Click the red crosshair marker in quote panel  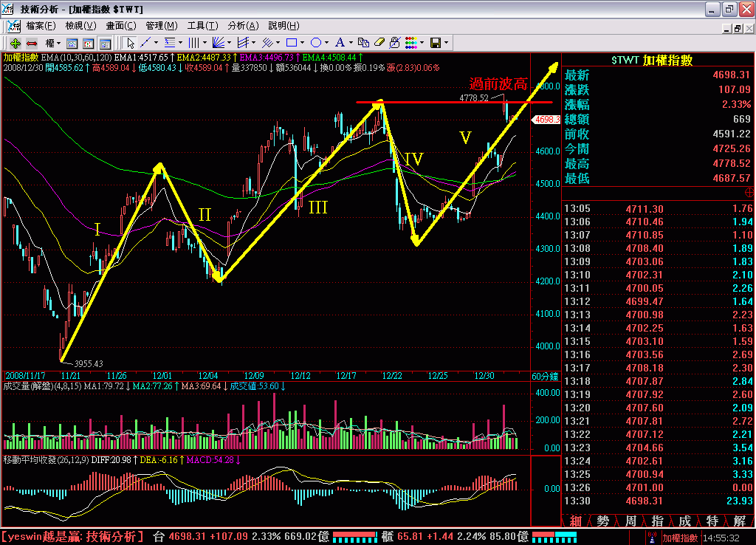749,193
